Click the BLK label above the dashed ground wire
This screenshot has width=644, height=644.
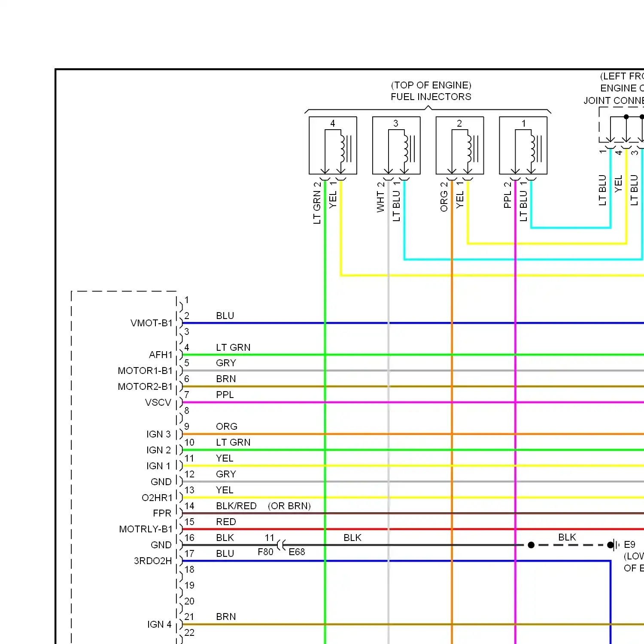pyautogui.click(x=567, y=537)
